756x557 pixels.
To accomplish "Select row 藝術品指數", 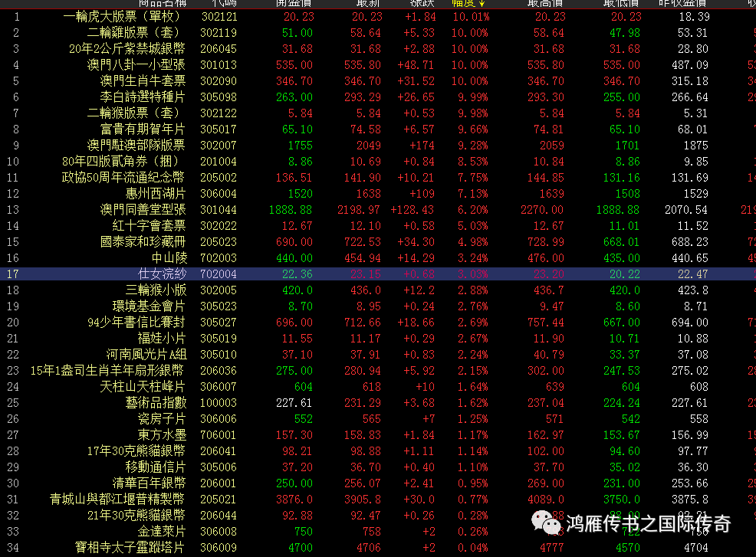I will [x=378, y=403].
